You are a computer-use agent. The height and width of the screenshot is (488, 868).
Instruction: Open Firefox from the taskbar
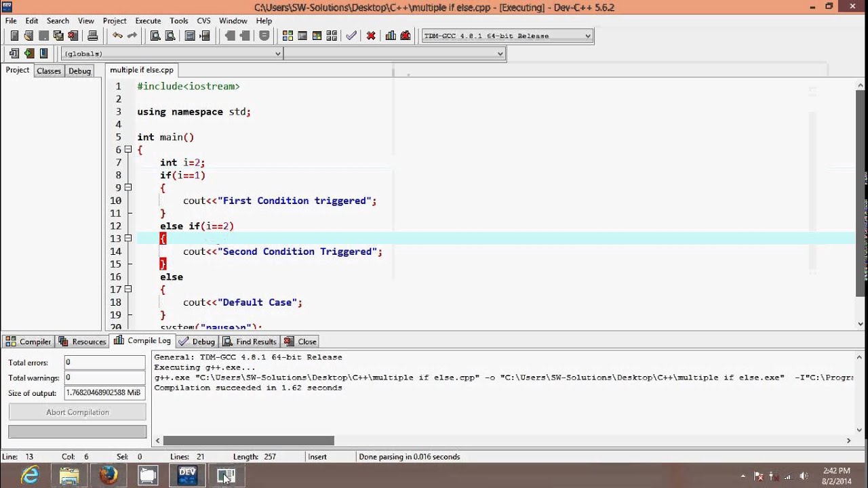click(x=108, y=476)
